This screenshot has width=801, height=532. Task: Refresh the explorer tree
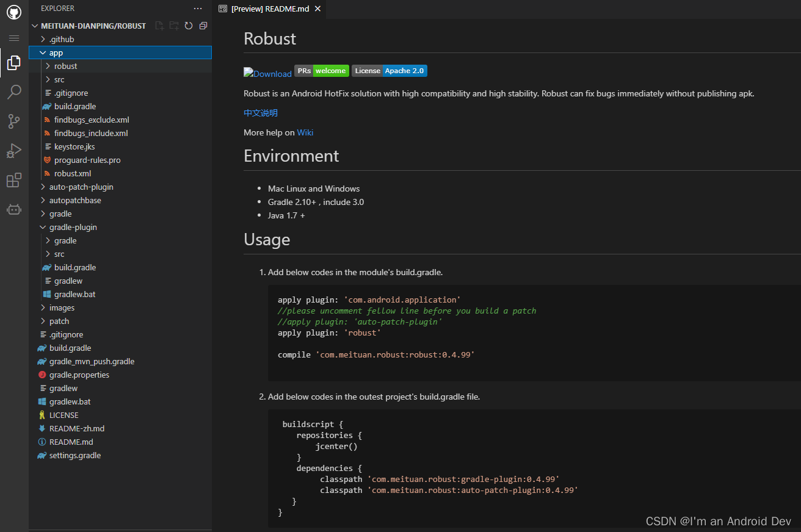(x=189, y=26)
